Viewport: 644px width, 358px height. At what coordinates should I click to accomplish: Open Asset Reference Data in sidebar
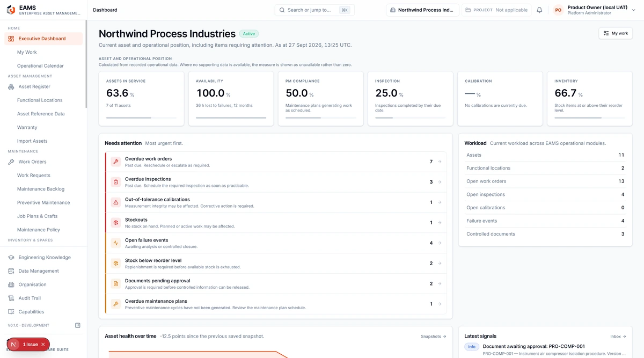coord(41,114)
